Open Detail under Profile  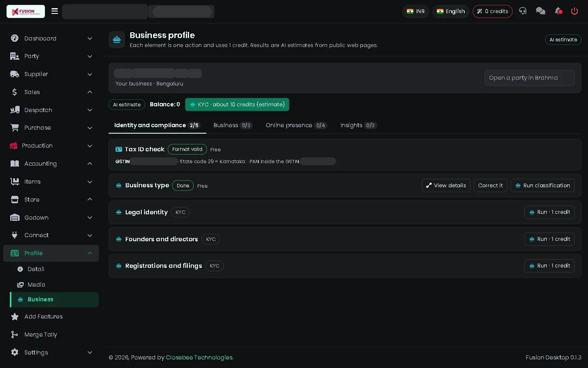pyautogui.click(x=36, y=269)
